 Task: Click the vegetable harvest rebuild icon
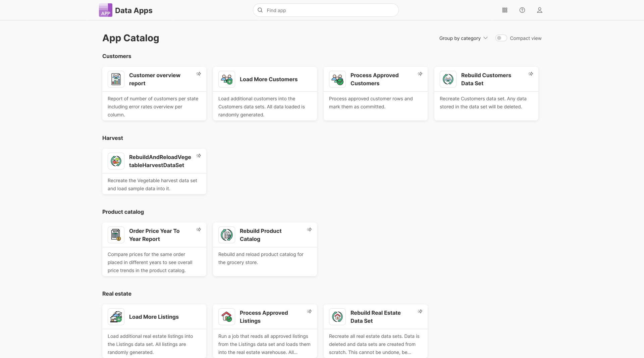click(x=116, y=161)
